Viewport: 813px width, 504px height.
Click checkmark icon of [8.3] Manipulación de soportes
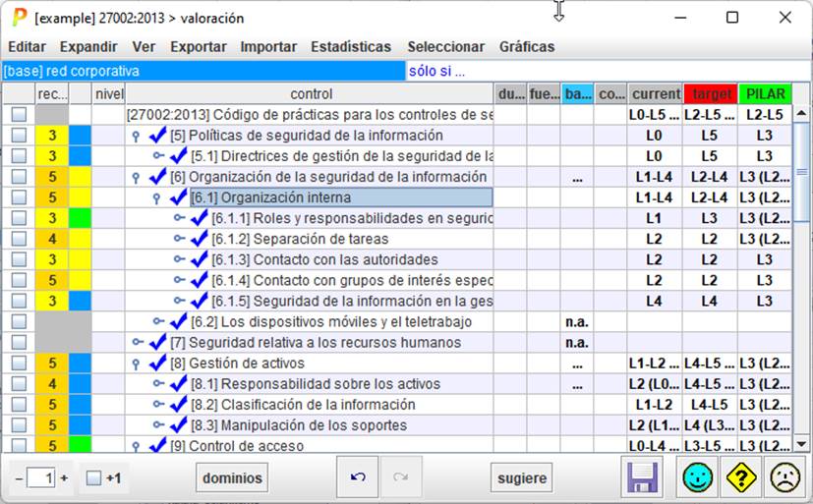pyautogui.click(x=178, y=425)
